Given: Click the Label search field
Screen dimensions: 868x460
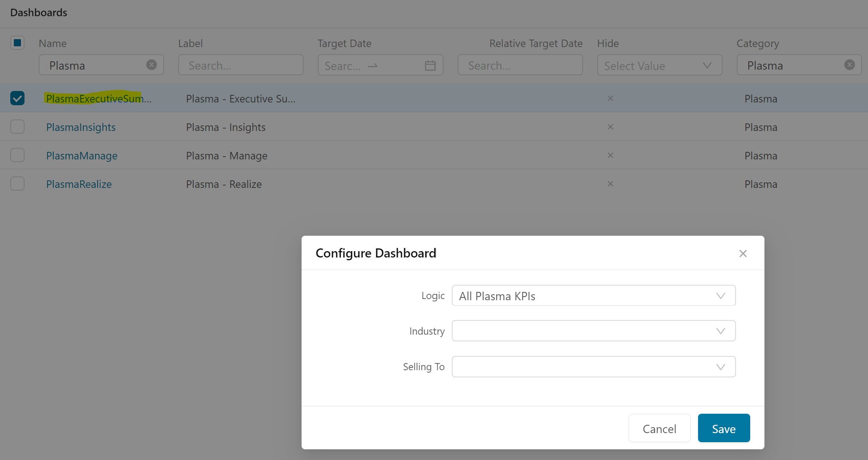Looking at the screenshot, I should click(241, 66).
